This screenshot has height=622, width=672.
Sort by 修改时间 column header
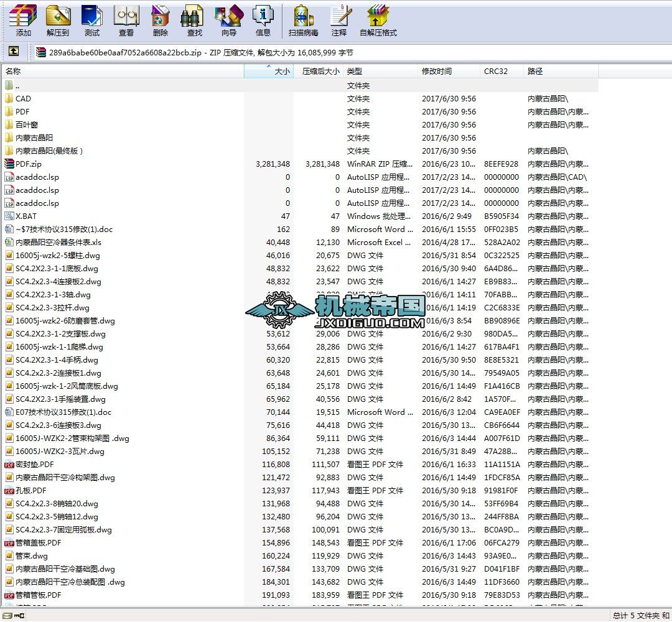coord(449,71)
